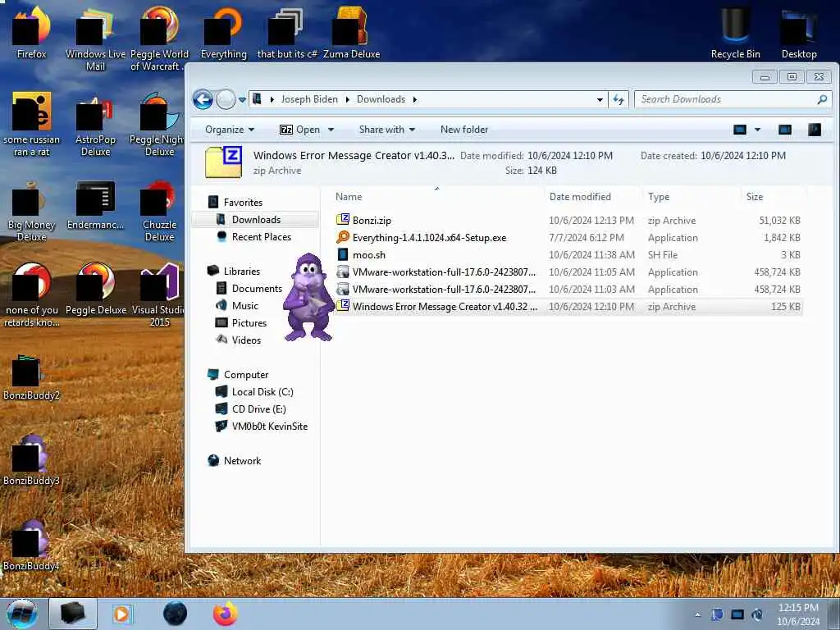Image resolution: width=840 pixels, height=630 pixels.
Task: Go back in Explorer navigation
Action: click(203, 99)
